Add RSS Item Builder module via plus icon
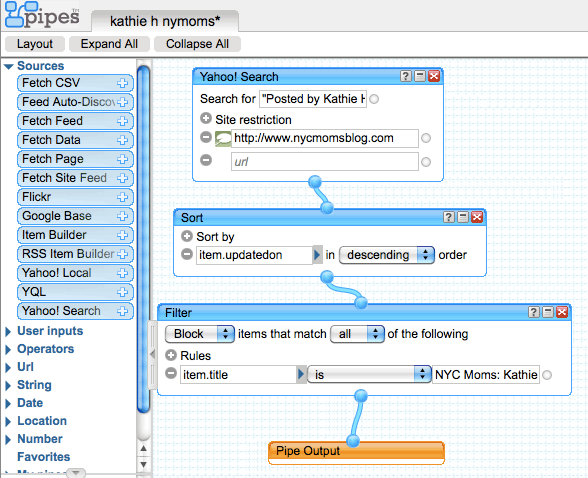Screen dimensions: 588x478 [x=122, y=254]
